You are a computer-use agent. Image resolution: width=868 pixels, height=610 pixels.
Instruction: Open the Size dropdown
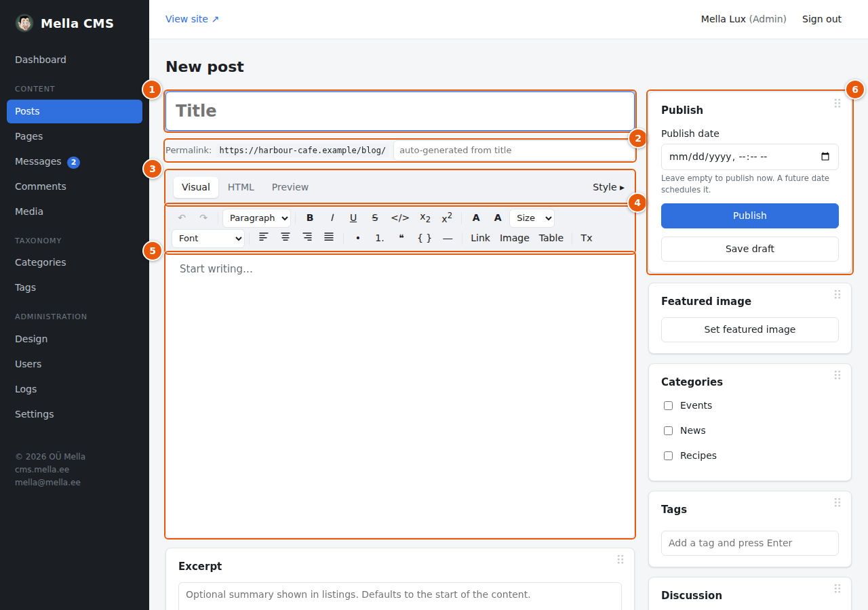coord(532,218)
